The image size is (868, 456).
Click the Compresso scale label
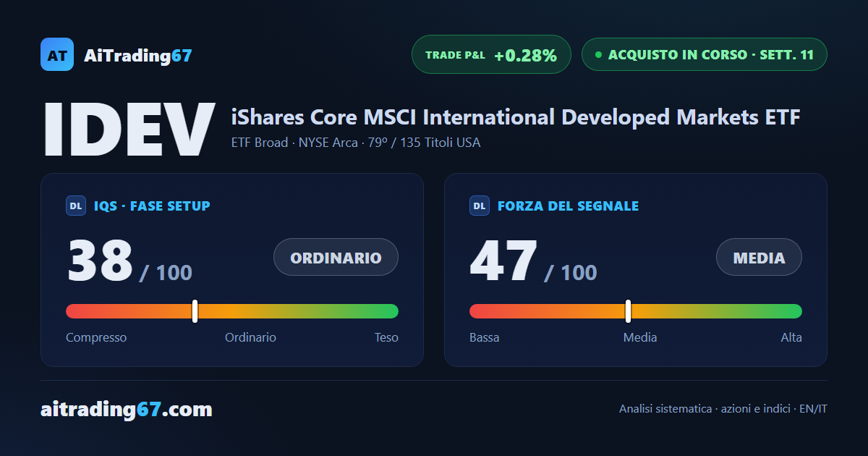pos(96,337)
